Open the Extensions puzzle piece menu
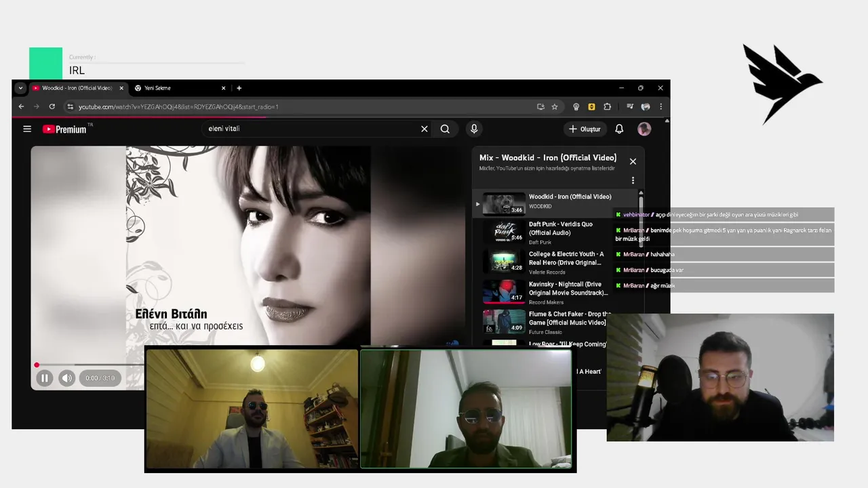The height and width of the screenshot is (488, 868). click(x=607, y=106)
